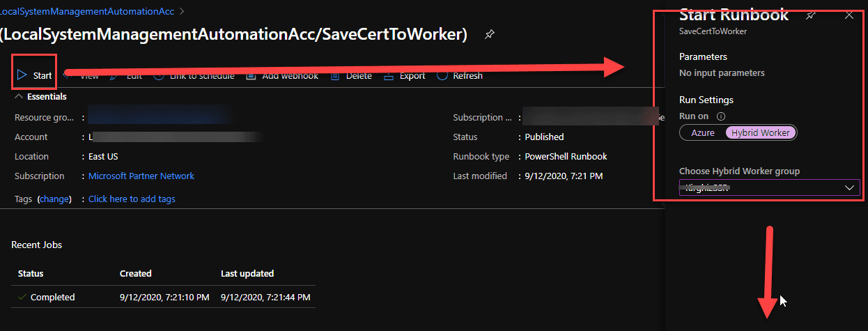The image size is (868, 331).
Task: Click the dropdown chevron arrow
Action: click(850, 187)
